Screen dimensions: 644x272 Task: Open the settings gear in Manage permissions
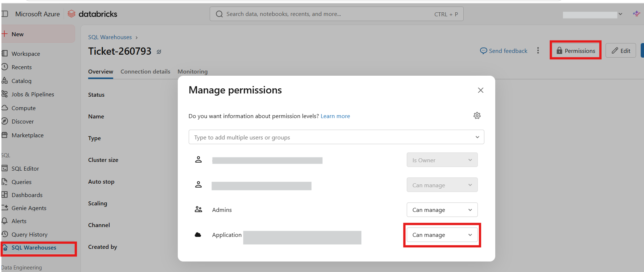(477, 116)
